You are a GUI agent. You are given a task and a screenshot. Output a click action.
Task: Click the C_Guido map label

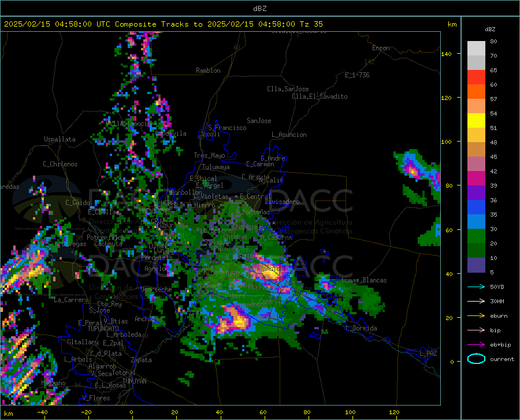(77, 203)
